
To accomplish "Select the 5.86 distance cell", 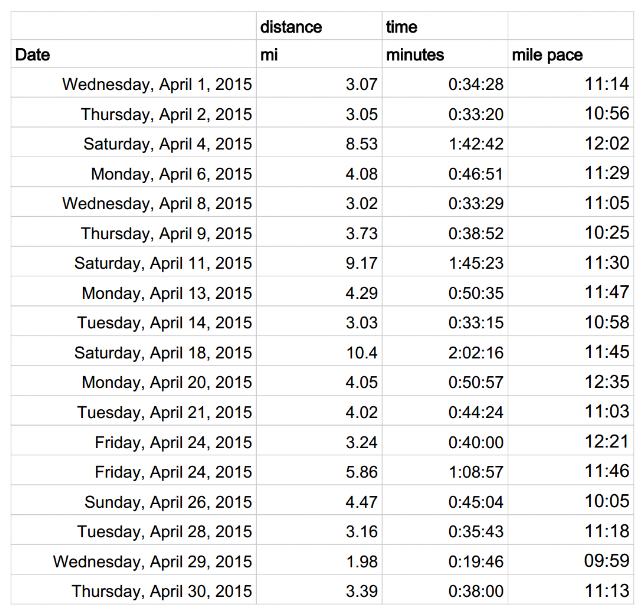I will click(x=319, y=470).
